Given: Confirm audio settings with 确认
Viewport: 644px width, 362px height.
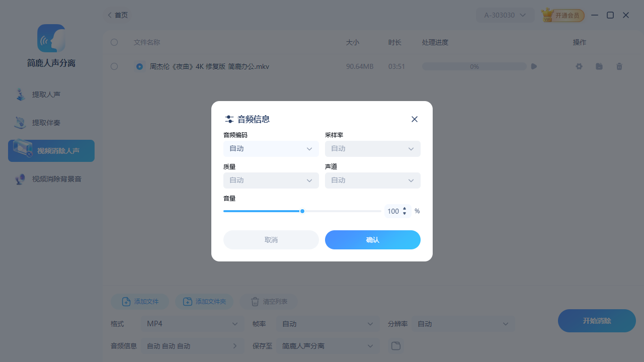Looking at the screenshot, I should coord(373,240).
